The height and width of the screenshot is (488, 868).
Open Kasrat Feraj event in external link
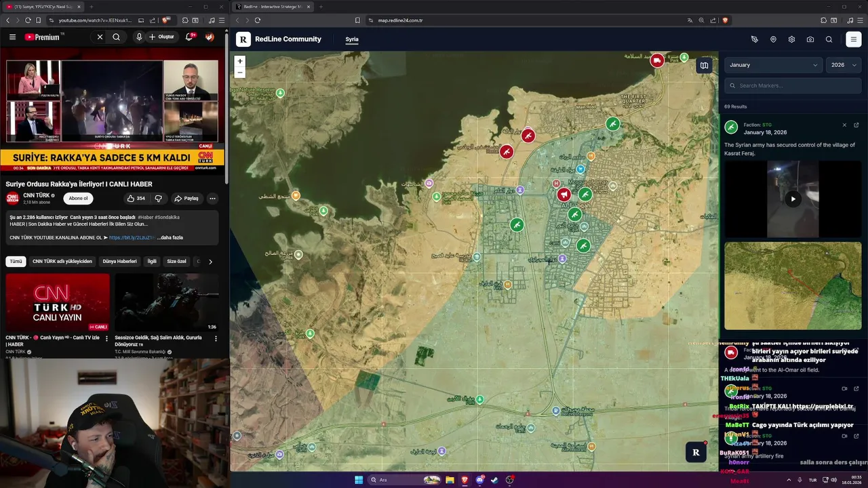(x=856, y=125)
